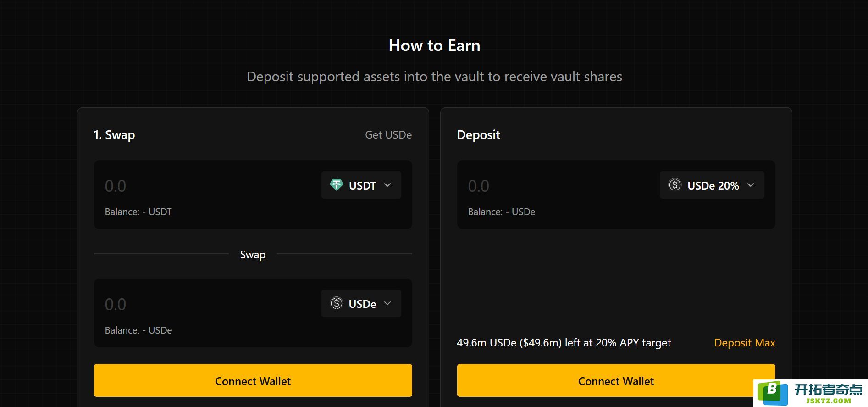Click the green USDT Tether icon

pyautogui.click(x=337, y=185)
